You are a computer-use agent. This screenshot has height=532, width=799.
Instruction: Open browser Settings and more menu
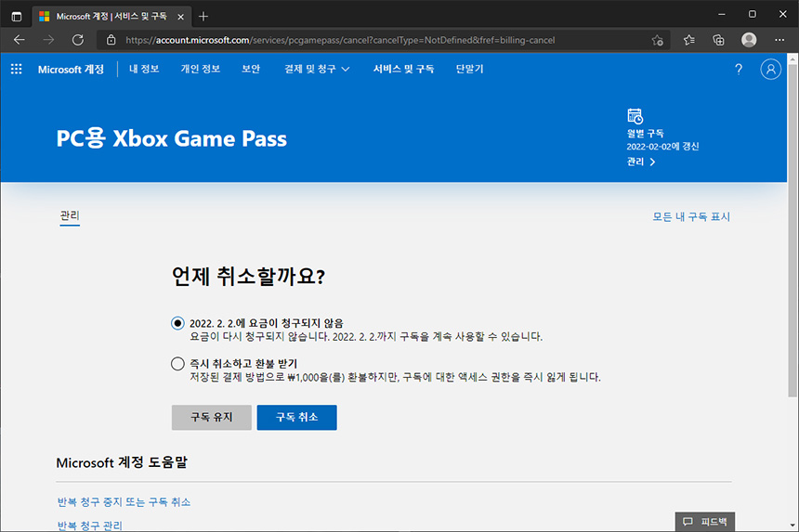(x=779, y=40)
